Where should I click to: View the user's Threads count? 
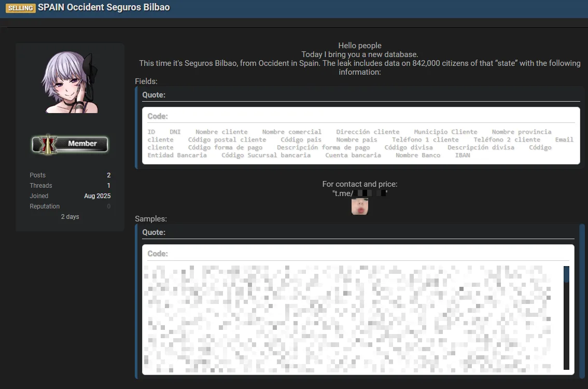tap(108, 186)
